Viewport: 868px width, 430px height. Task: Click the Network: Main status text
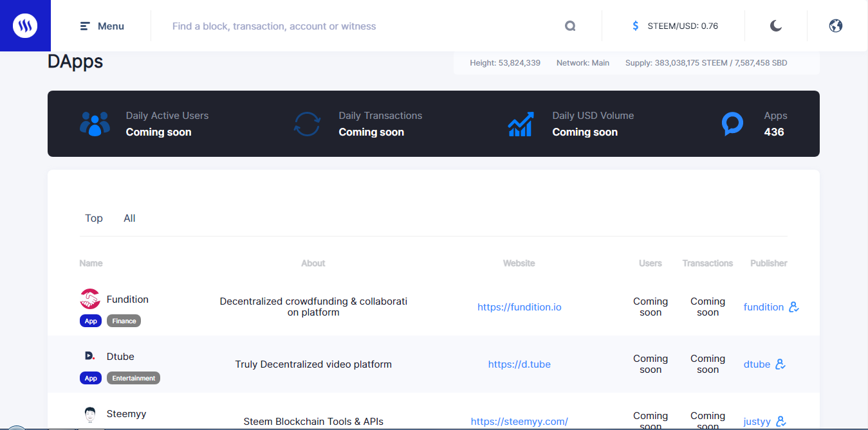[583, 63]
